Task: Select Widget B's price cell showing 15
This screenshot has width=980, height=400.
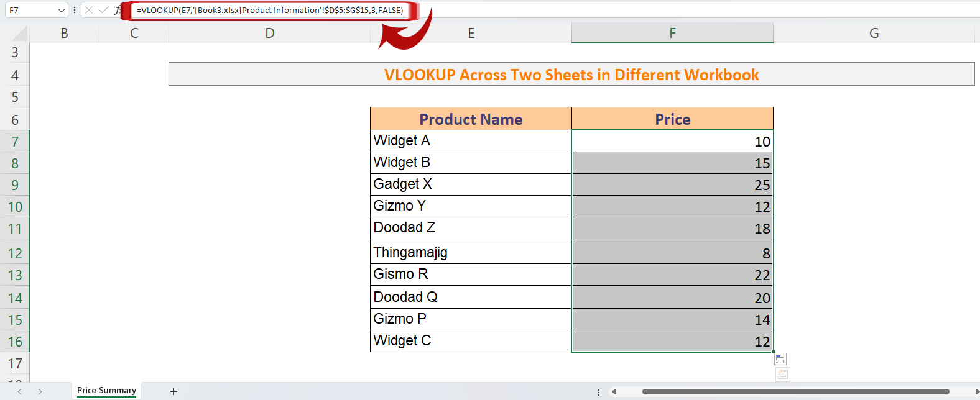Action: click(x=672, y=163)
